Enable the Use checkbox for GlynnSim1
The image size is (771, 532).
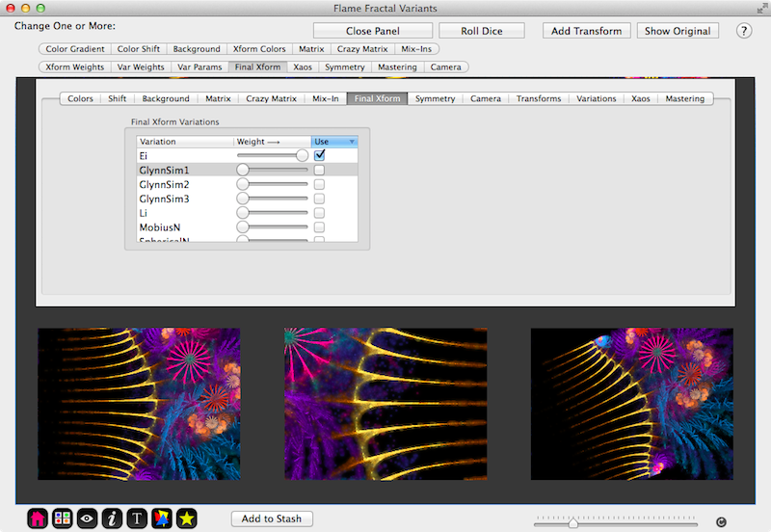pos(320,171)
